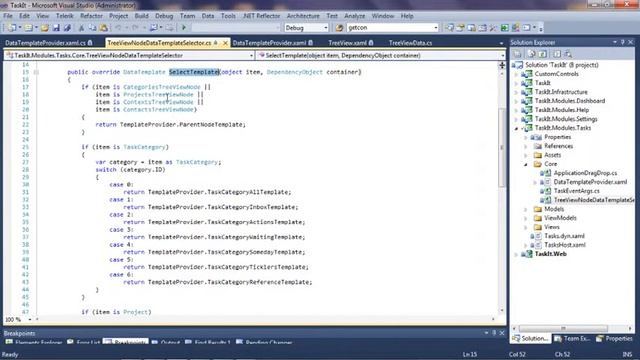Switch to DataTemplateProvider.xaml.cs tab
The image size is (640, 360).
49,43
